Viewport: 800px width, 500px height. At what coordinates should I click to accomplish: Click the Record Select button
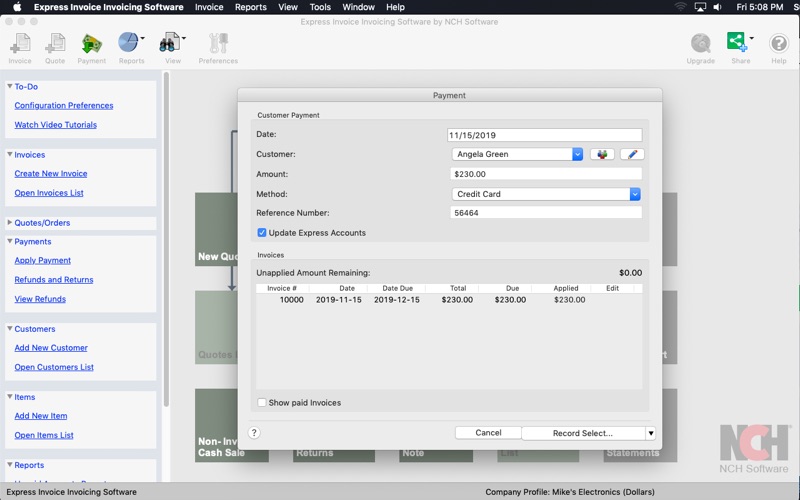(583, 433)
